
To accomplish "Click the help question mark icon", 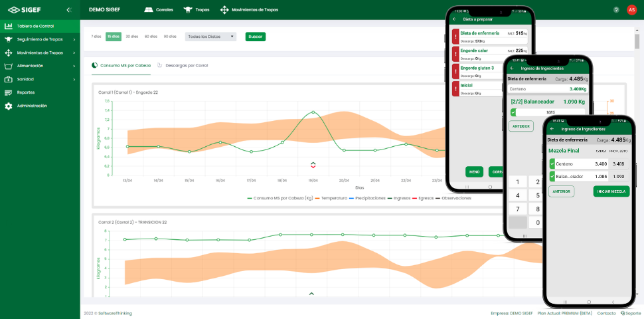I will [616, 10].
